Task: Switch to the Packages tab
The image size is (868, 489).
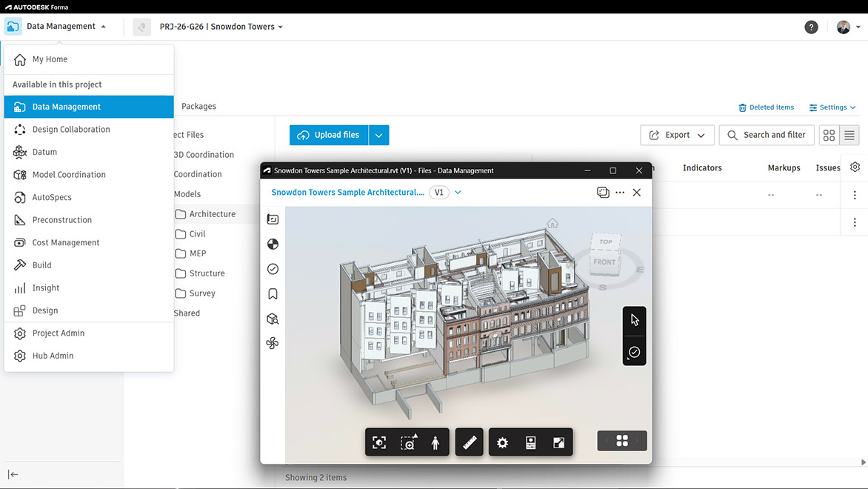Action: (x=198, y=107)
